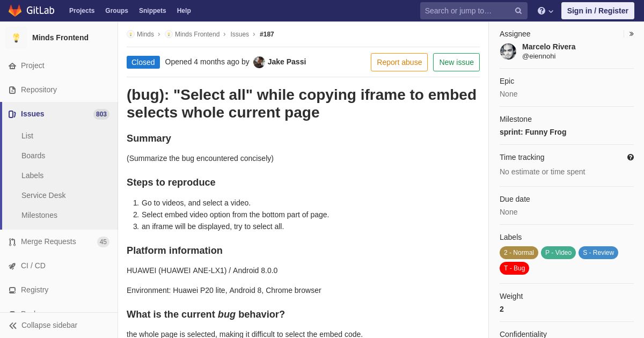Open the Help navbar link
Screen dimensions: 644x338
184,11
